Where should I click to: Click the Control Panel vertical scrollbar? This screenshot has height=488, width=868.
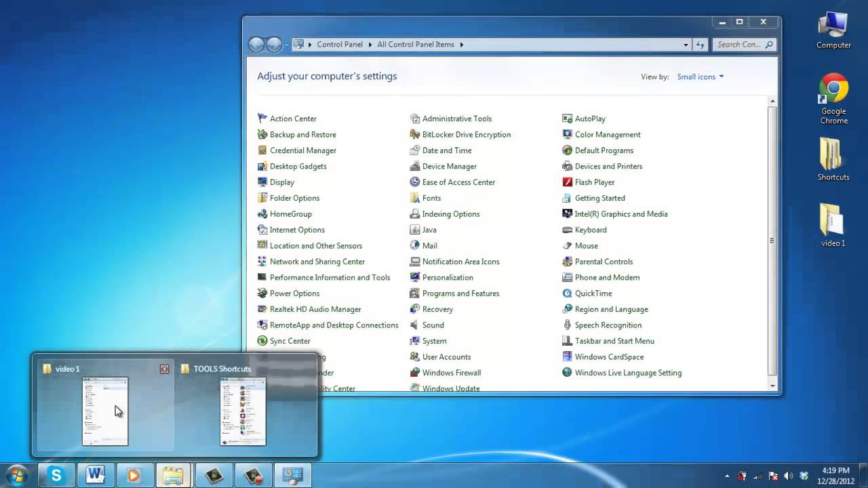772,241
